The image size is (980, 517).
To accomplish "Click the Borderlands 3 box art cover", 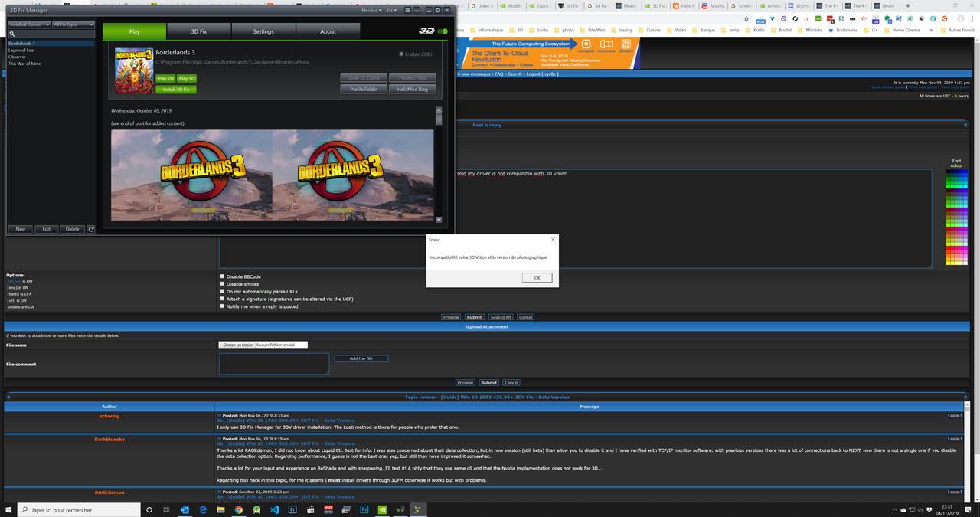I will [134, 71].
